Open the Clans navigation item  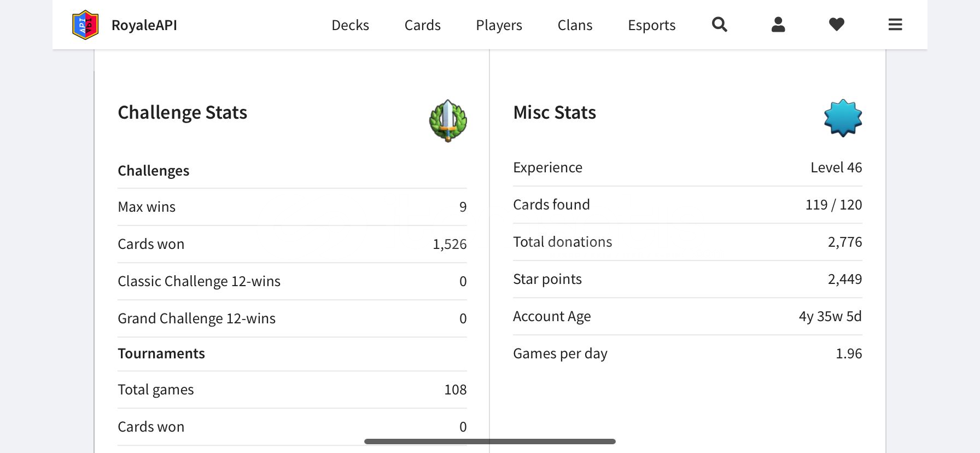pos(575,25)
